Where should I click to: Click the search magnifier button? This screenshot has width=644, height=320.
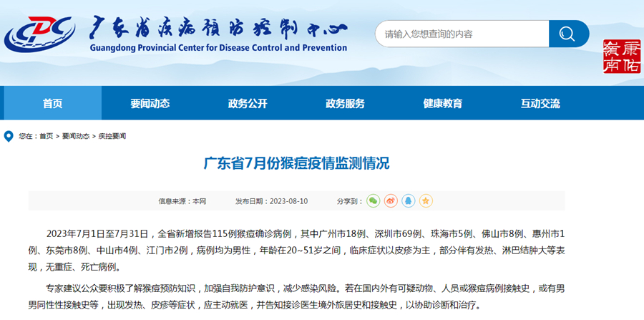(x=568, y=34)
